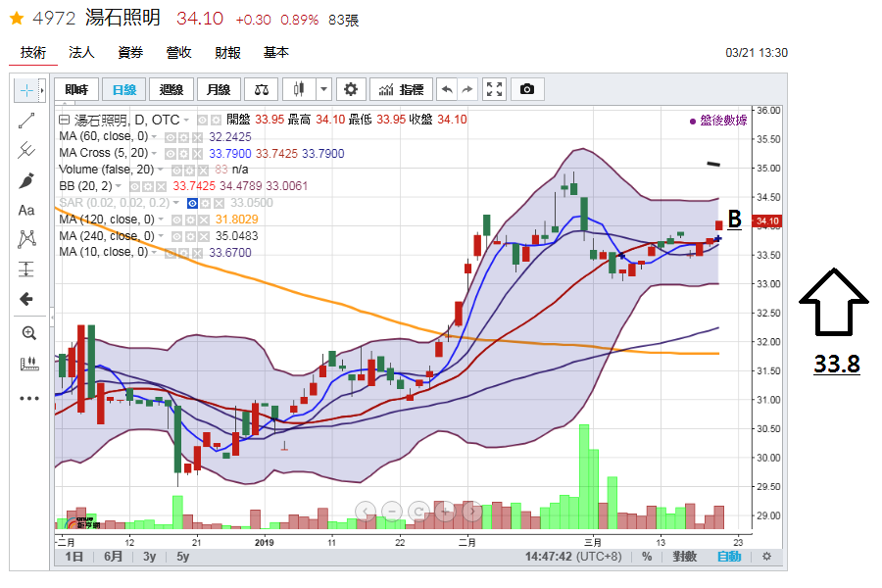
Task: Take a chart snapshot with camera icon
Action: [x=527, y=89]
